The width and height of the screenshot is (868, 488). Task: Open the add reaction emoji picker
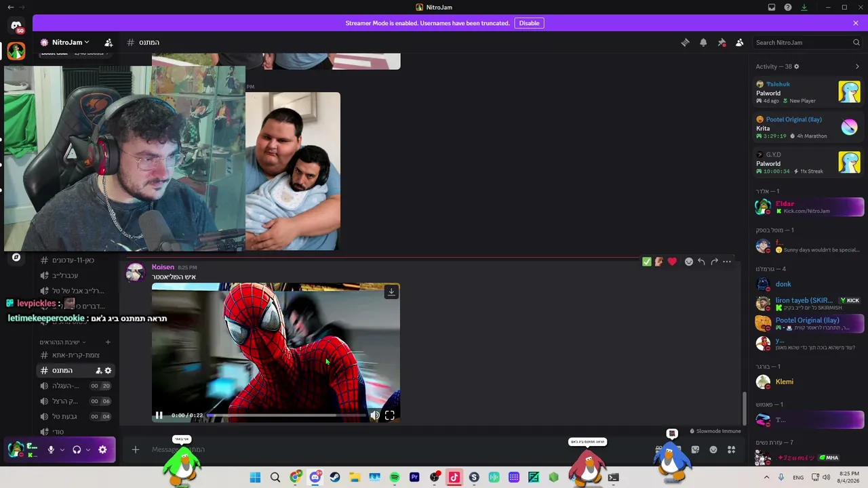click(x=689, y=262)
